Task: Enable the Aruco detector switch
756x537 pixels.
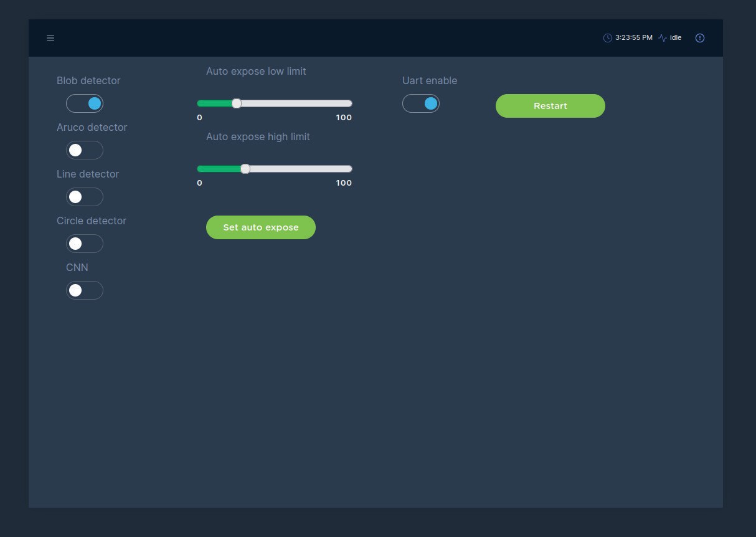Action: [85, 150]
